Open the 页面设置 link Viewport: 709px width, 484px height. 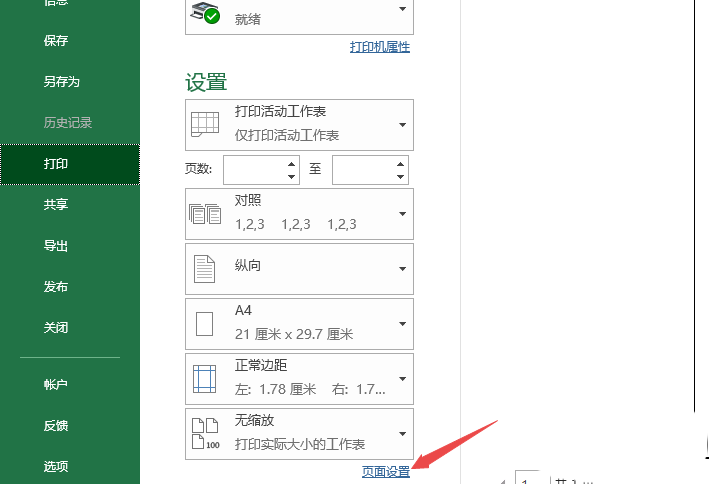[386, 472]
